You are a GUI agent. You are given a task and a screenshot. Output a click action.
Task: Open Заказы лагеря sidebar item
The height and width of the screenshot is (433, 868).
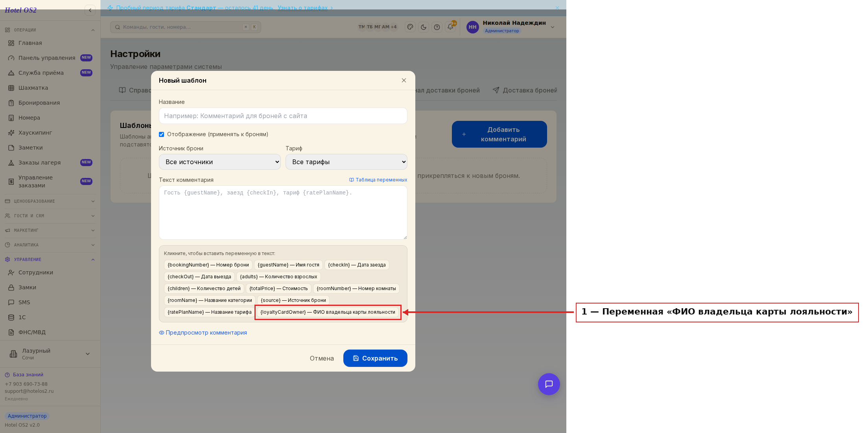pos(50,163)
